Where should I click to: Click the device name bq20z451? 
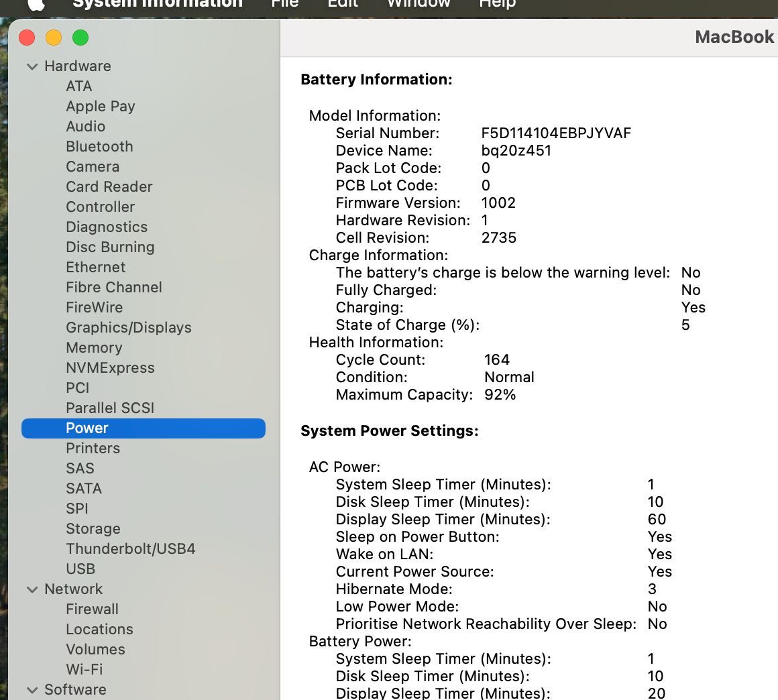pyautogui.click(x=516, y=151)
